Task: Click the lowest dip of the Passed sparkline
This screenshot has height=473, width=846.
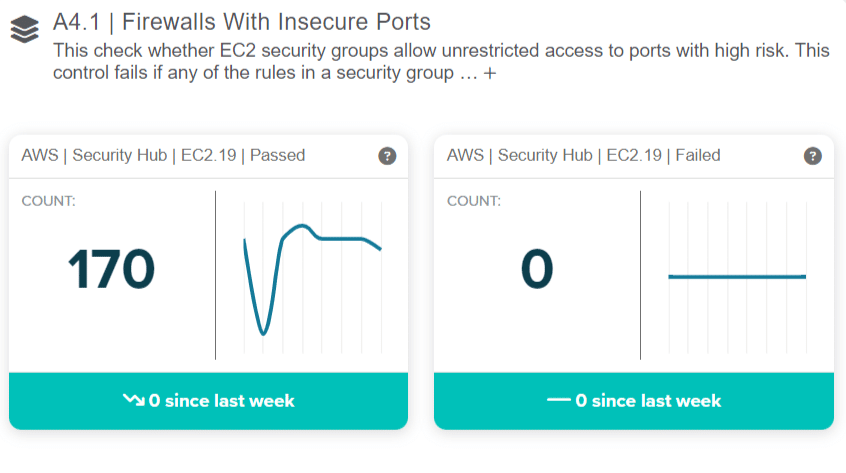Action: (x=263, y=333)
